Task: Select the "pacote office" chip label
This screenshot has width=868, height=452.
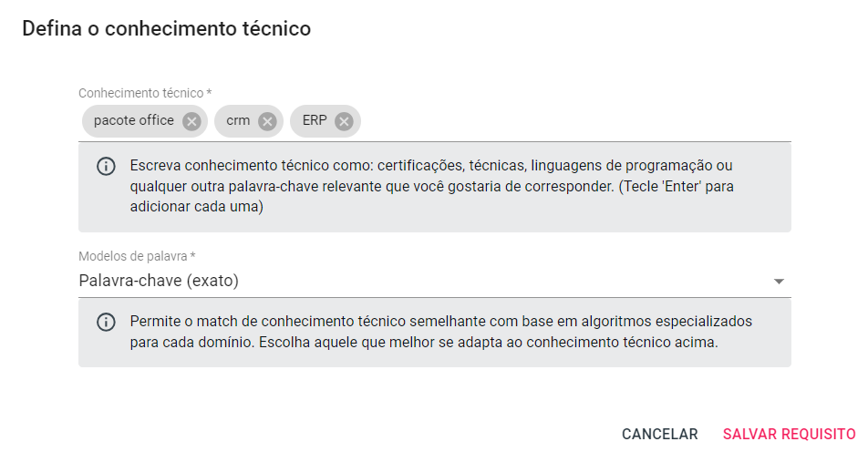Action: (x=133, y=121)
